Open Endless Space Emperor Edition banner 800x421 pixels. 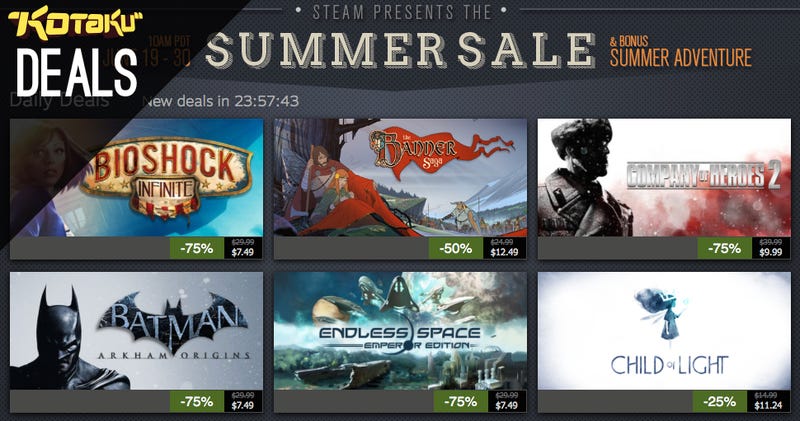401,331
